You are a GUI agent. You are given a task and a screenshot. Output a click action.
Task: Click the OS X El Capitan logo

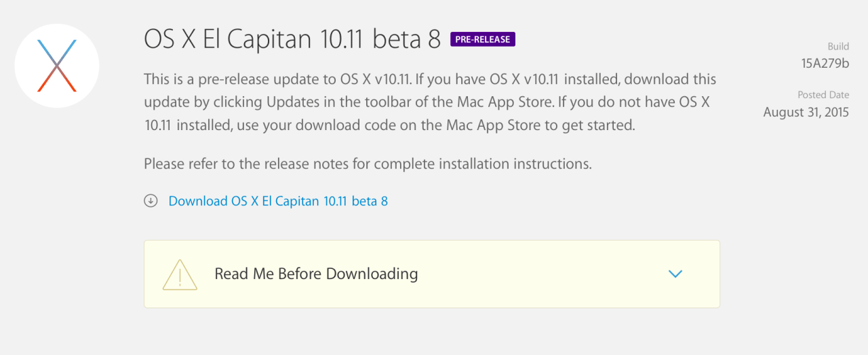point(57,66)
